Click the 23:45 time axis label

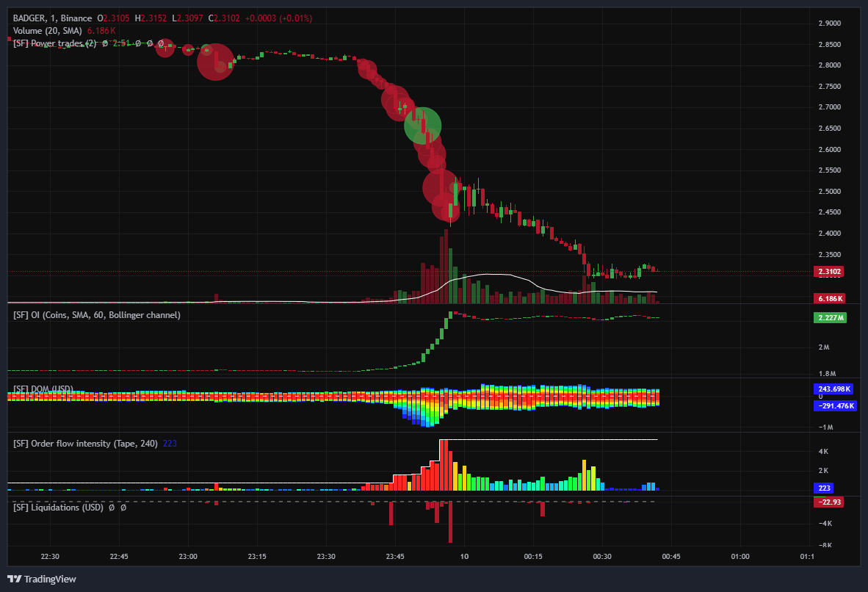pyautogui.click(x=395, y=557)
